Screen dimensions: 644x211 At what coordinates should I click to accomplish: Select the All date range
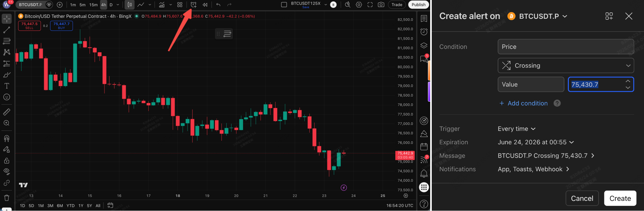[x=98, y=206]
